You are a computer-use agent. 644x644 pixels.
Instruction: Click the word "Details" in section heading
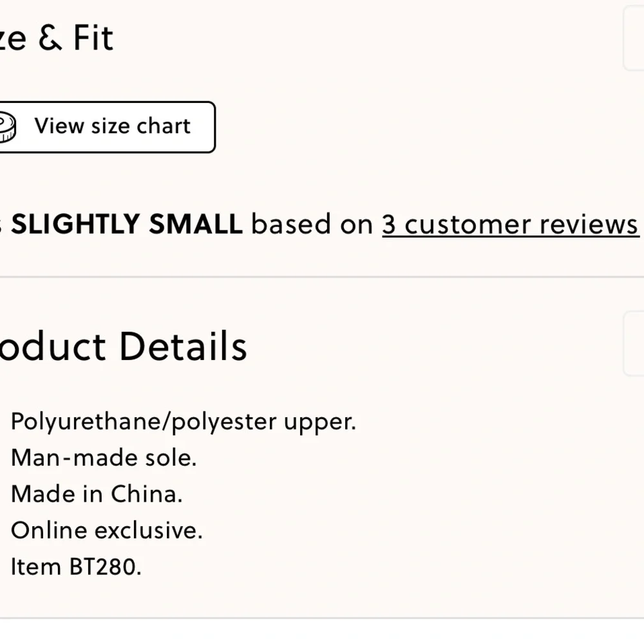coord(183,346)
